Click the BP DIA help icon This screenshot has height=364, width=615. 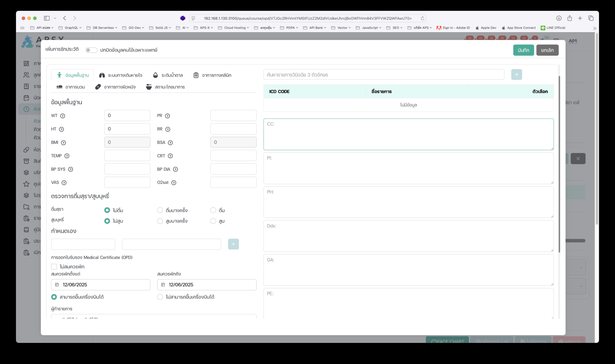(175, 169)
